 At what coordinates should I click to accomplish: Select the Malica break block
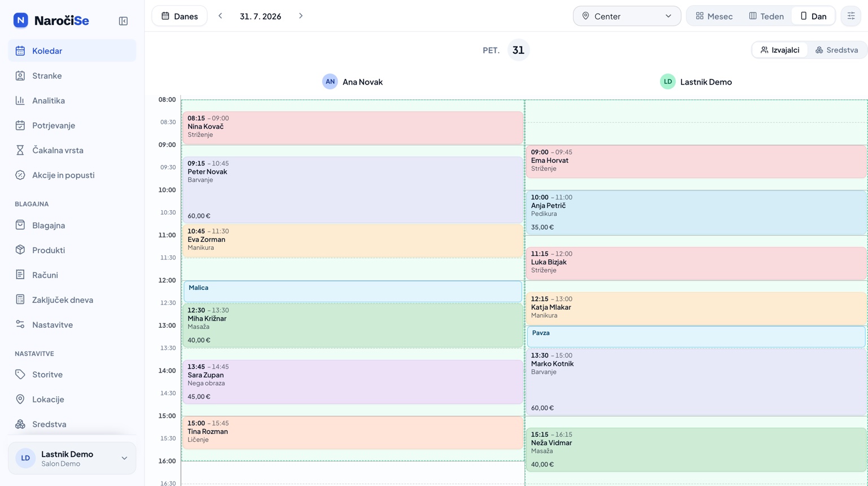[353, 292]
